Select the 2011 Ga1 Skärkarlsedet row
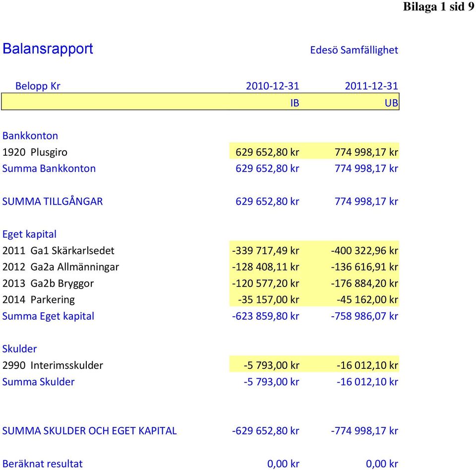This screenshot has height=470, width=476. tap(59, 251)
